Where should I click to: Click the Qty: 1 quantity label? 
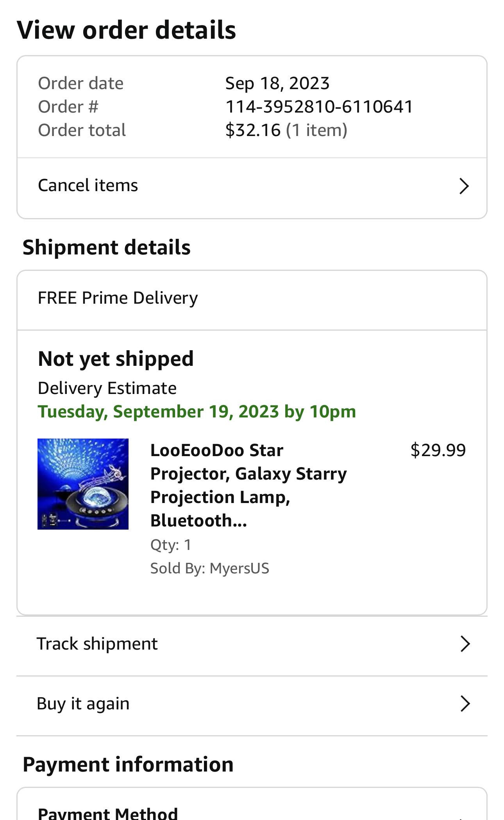click(x=171, y=545)
